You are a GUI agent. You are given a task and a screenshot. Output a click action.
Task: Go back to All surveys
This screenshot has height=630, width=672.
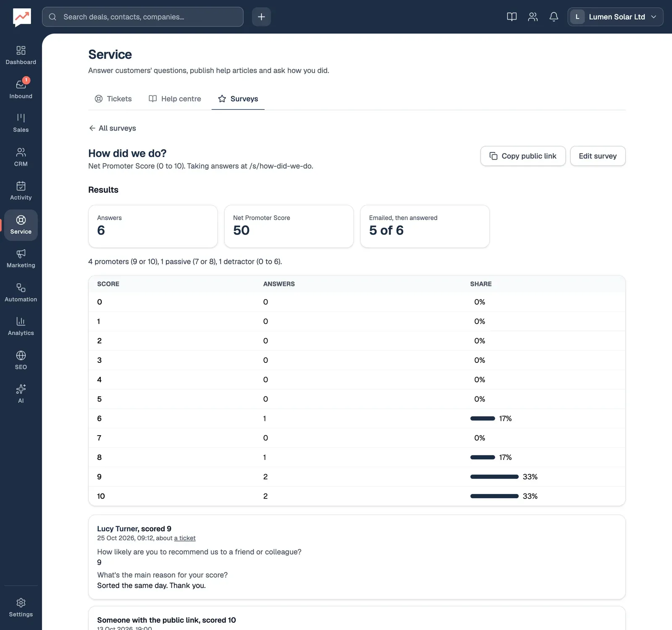(113, 128)
